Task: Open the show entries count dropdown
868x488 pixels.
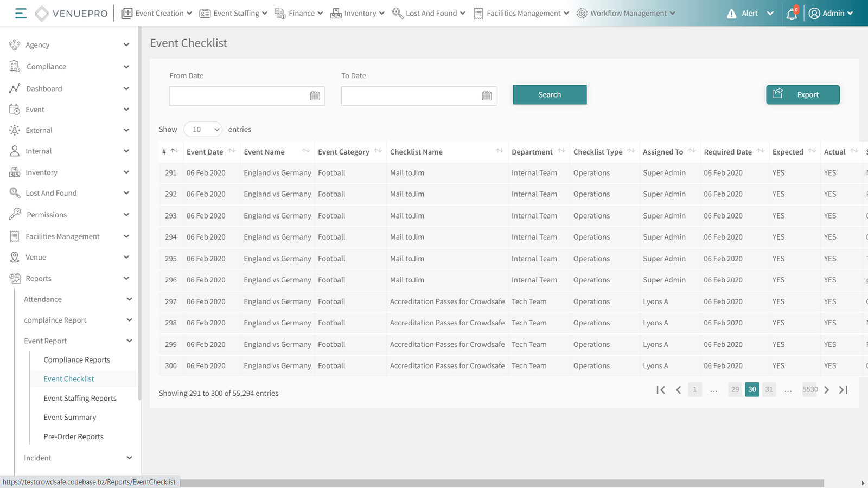Action: coord(203,130)
